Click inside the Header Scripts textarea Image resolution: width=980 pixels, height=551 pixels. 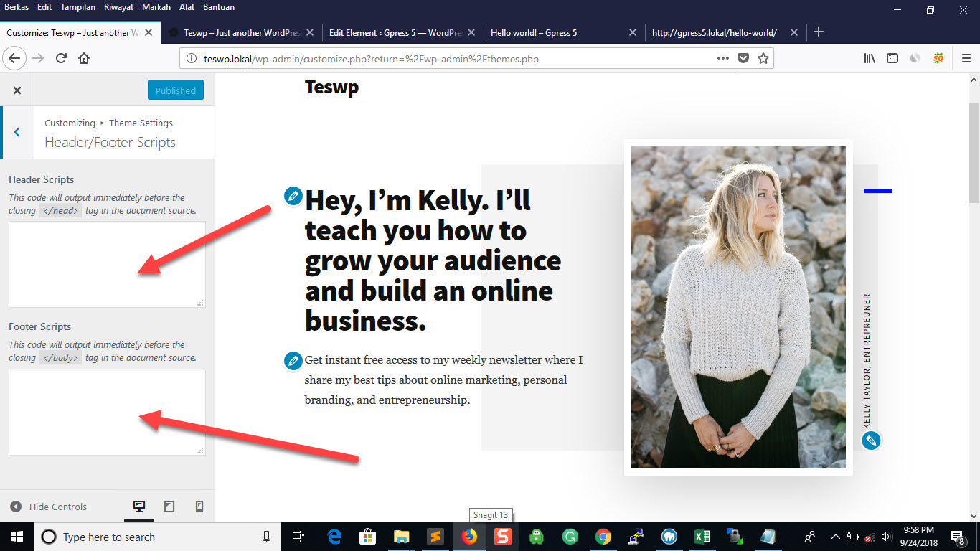click(107, 264)
